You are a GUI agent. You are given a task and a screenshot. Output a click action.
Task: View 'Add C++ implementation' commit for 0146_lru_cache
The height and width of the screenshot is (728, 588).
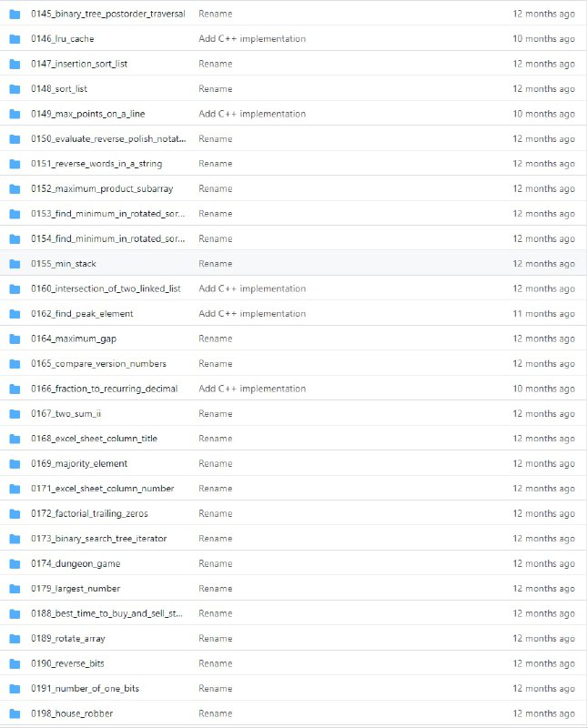click(252, 39)
